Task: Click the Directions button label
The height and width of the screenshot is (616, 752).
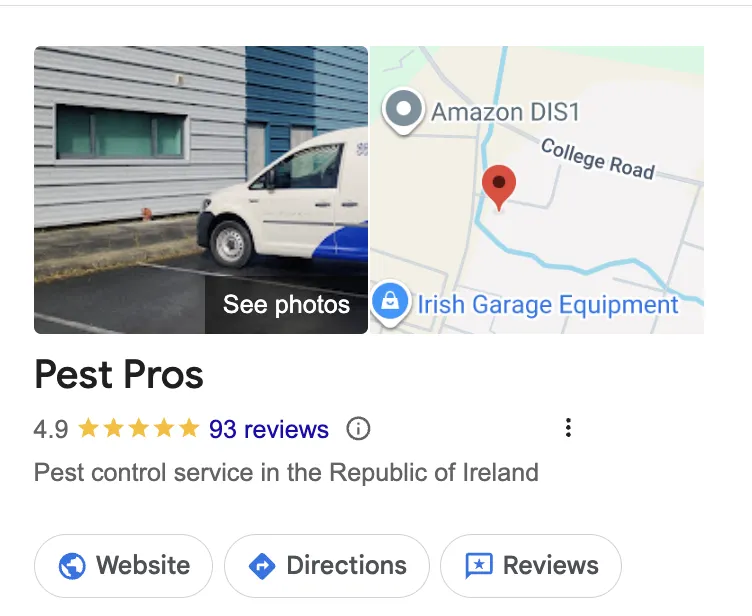Action: coord(346,565)
